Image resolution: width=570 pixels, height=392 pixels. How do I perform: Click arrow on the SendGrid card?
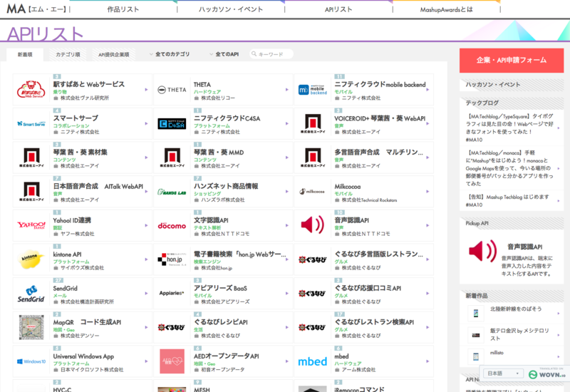coord(147,293)
